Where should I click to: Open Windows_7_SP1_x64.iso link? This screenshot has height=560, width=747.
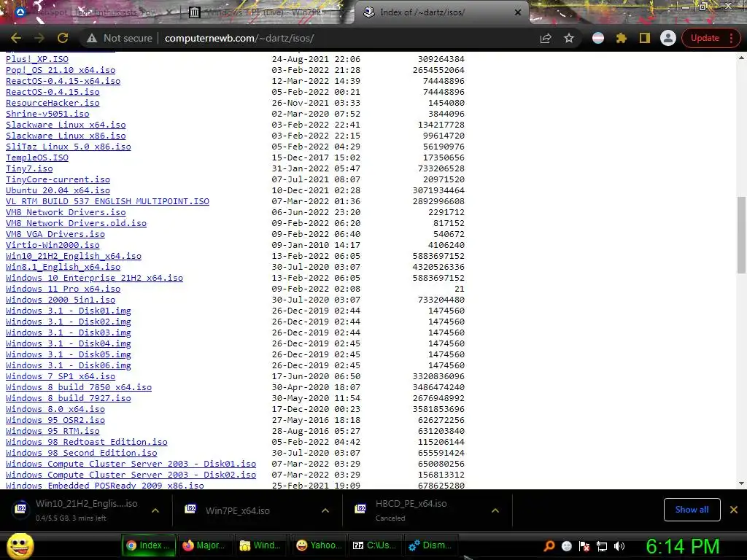click(x=61, y=377)
